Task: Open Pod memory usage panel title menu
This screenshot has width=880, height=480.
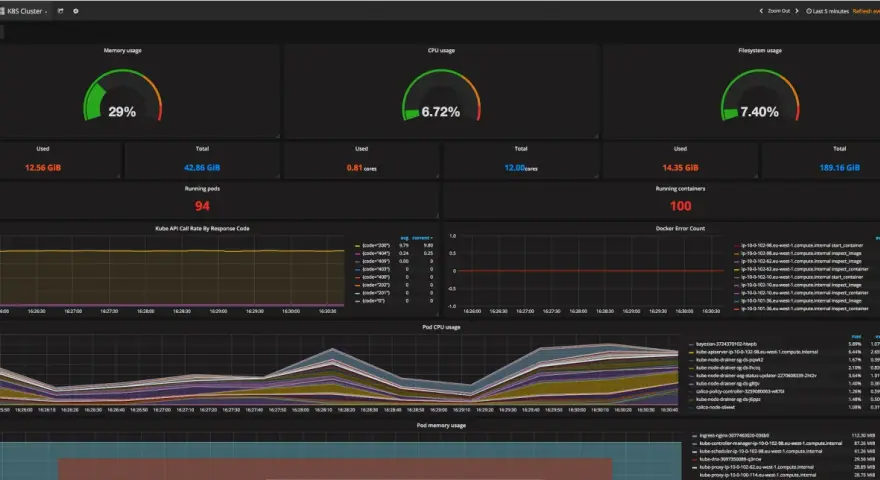Action: point(441,425)
